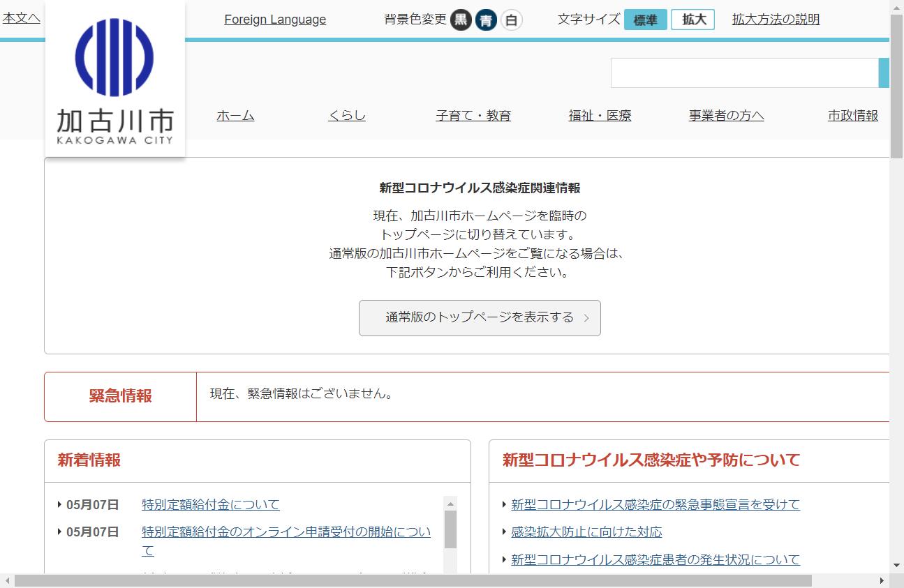Switch background color to white
This screenshot has width=904, height=588.
pos(511,20)
